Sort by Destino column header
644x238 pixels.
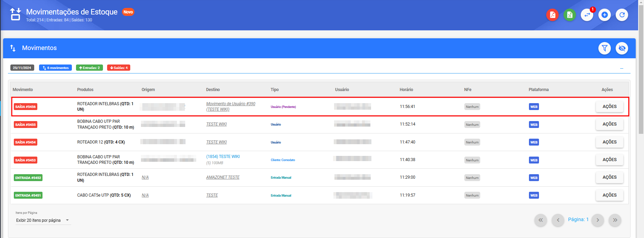[213, 90]
